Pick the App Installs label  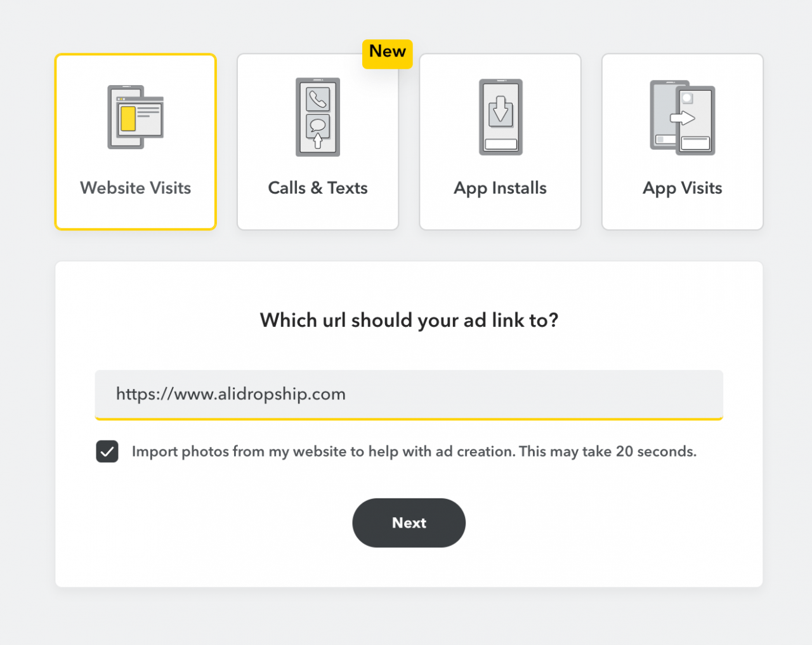point(501,188)
